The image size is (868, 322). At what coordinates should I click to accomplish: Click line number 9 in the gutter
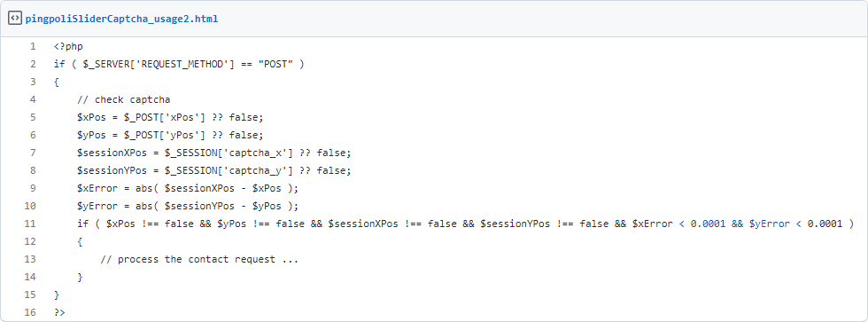point(33,188)
